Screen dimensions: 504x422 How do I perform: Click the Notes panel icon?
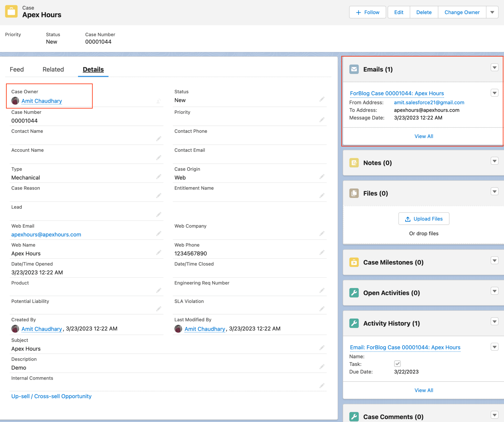pyautogui.click(x=354, y=163)
